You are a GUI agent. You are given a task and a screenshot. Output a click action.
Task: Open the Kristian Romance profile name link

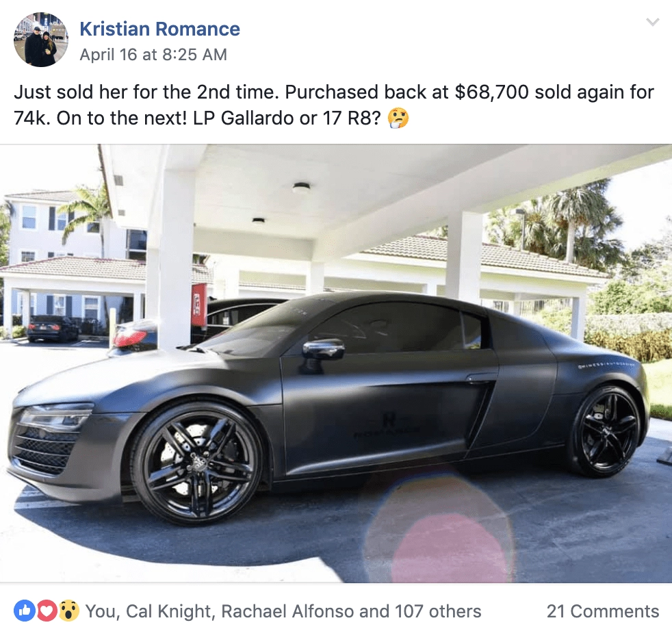point(160,29)
